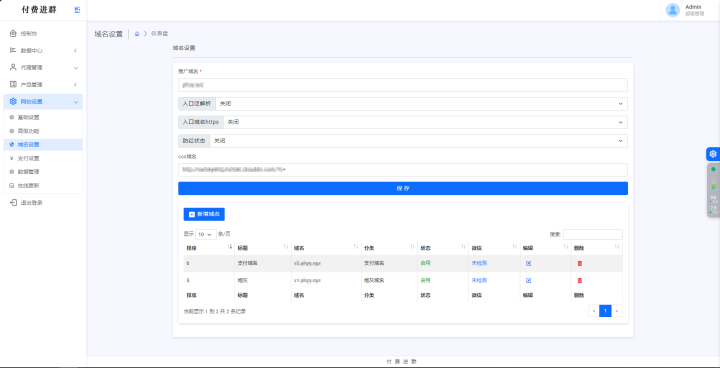Click the 数据中心 chart icon in sidebar

13,50
